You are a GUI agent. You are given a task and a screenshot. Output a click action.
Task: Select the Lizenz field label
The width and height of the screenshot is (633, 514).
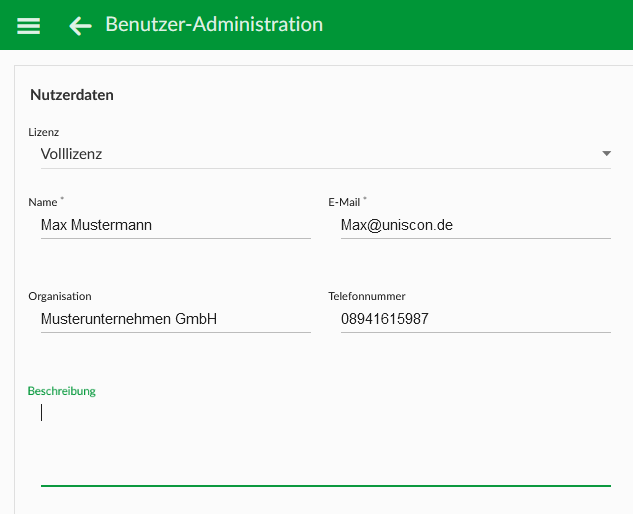(44, 132)
